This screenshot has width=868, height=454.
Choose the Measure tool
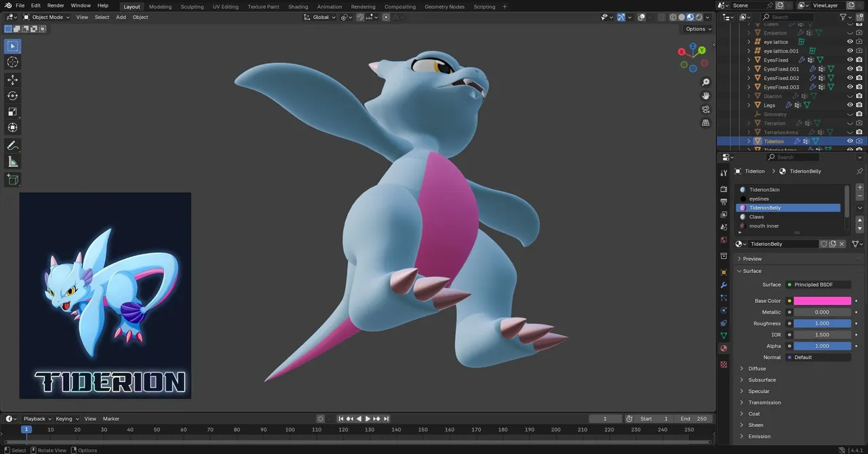pyautogui.click(x=12, y=162)
